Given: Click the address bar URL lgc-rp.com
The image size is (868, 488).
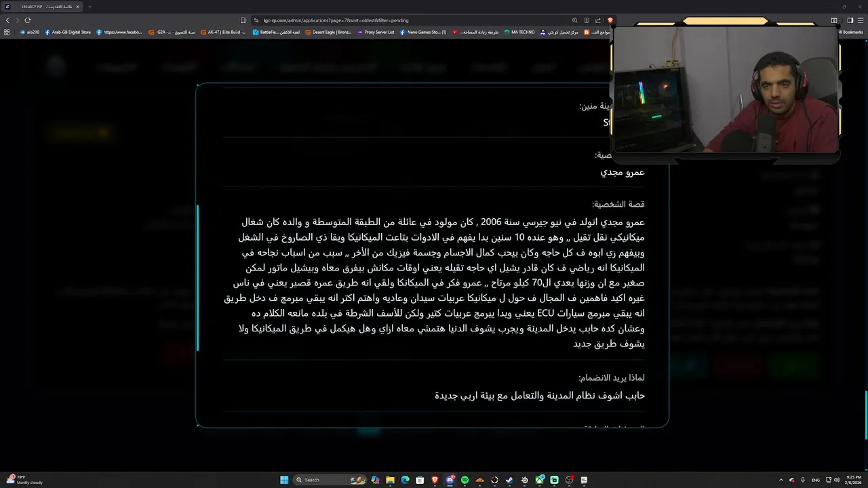Looking at the screenshot, I should click(336, 20).
